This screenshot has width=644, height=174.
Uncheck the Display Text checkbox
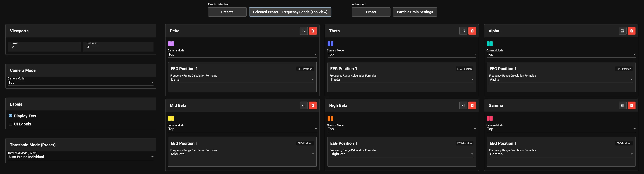click(x=10, y=116)
